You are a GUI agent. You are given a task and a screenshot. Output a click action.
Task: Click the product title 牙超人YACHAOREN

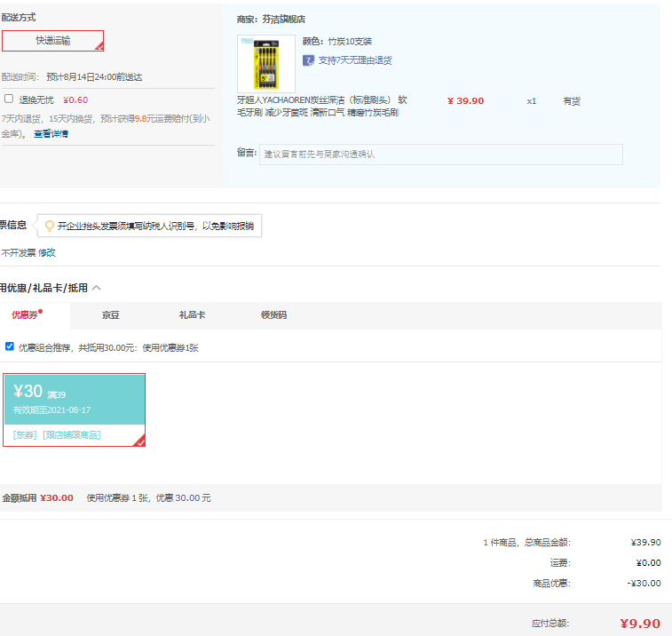[x=322, y=107]
